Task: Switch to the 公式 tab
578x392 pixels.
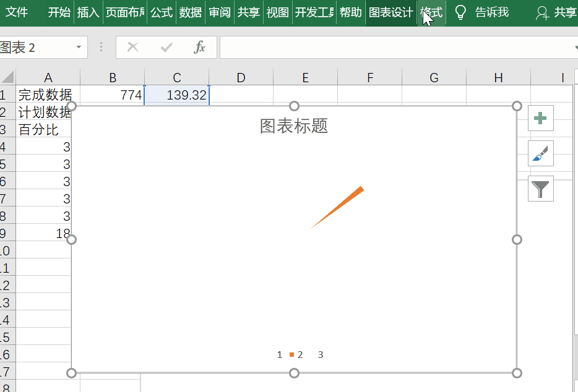Action: 162,12
